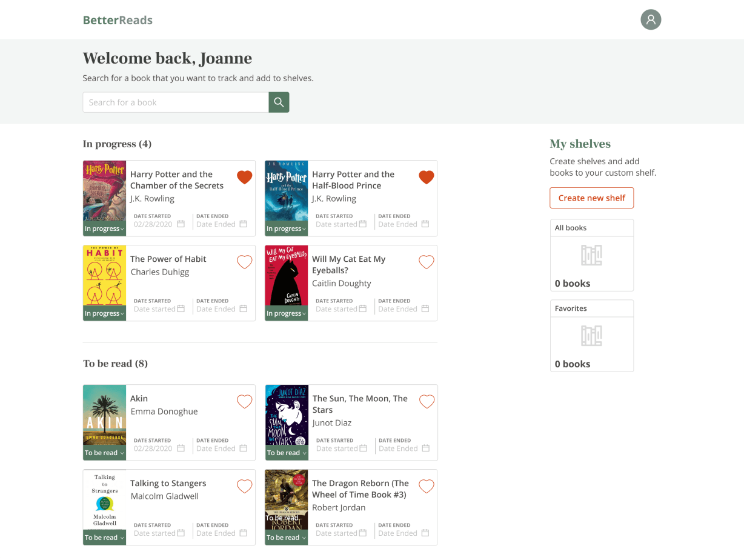
Task: Open date started calendar for The Sun, The Moon
Action: pos(363,448)
